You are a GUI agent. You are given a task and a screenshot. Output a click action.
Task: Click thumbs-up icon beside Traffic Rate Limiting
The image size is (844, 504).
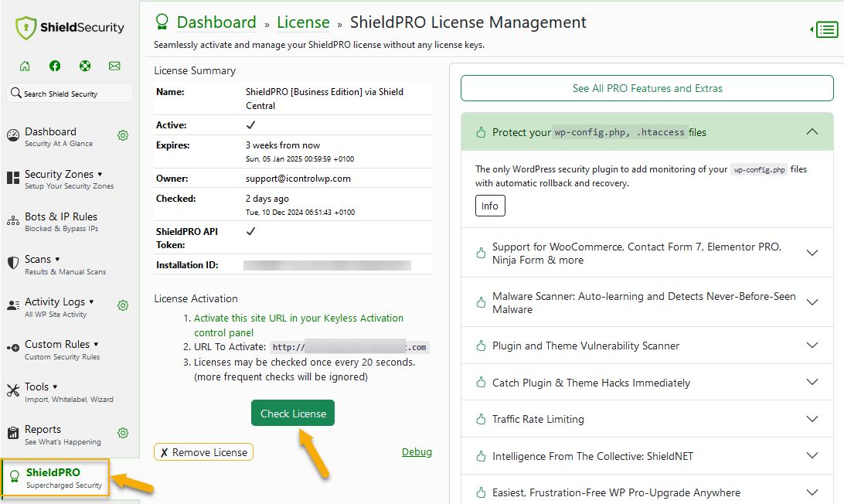pyautogui.click(x=481, y=419)
